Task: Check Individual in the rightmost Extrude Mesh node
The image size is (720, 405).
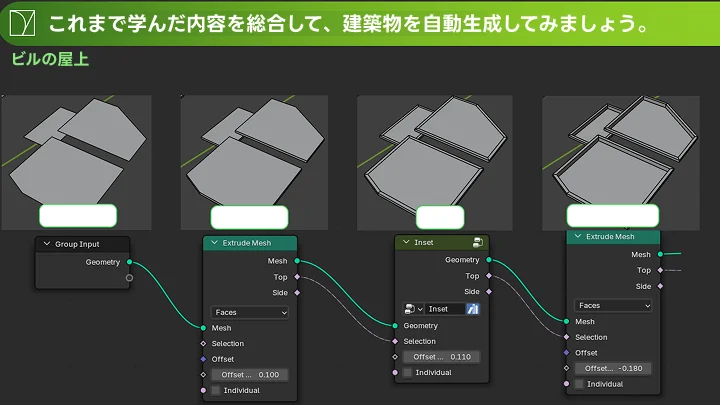Action: (x=580, y=384)
